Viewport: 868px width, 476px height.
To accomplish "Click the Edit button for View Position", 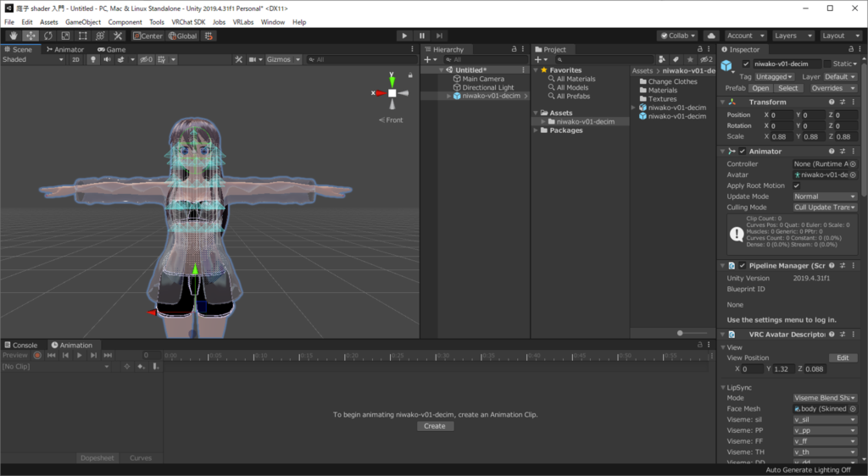I will point(843,358).
